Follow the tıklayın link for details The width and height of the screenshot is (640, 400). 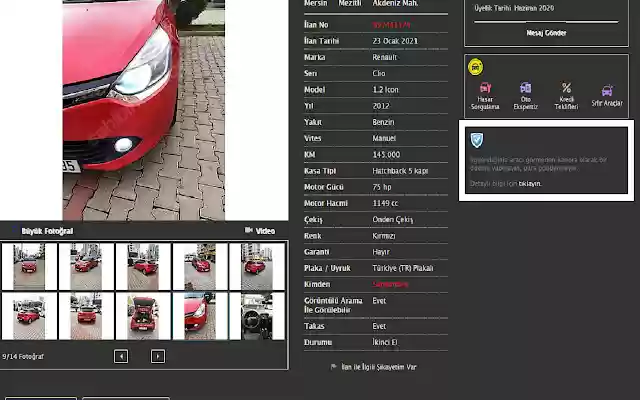click(530, 184)
